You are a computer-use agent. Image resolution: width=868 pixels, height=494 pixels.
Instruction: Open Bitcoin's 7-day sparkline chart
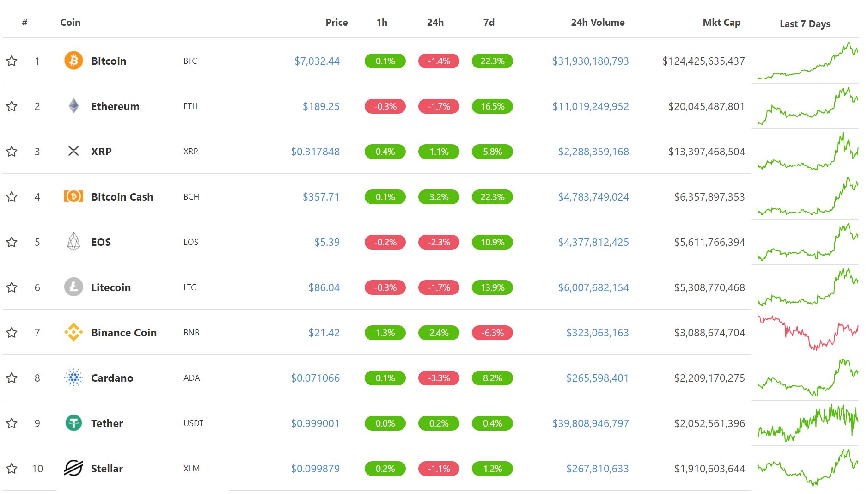pos(807,61)
